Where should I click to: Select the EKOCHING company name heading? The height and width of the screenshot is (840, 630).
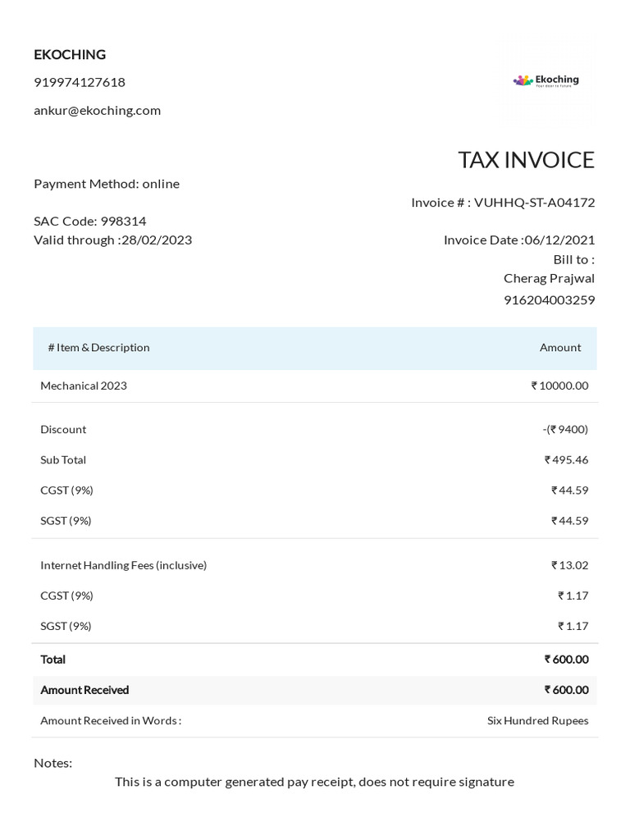(70, 54)
